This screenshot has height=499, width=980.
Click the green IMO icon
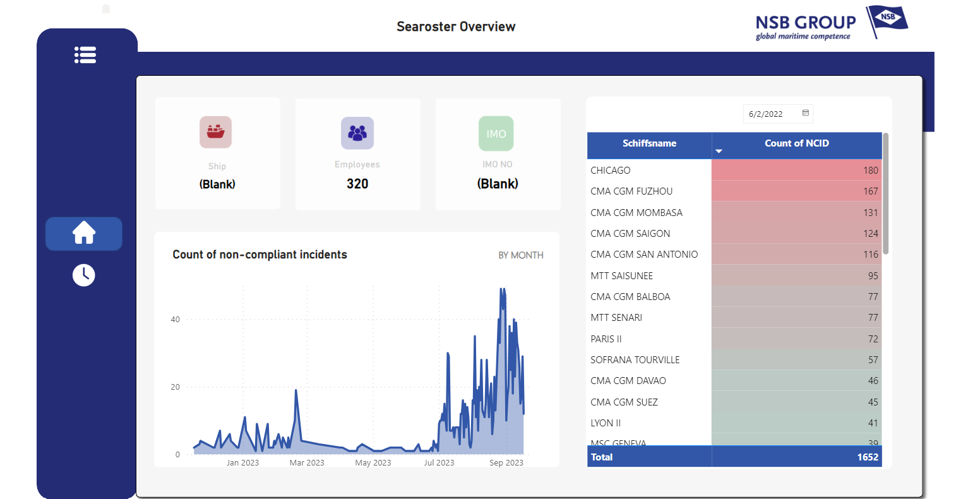[496, 133]
